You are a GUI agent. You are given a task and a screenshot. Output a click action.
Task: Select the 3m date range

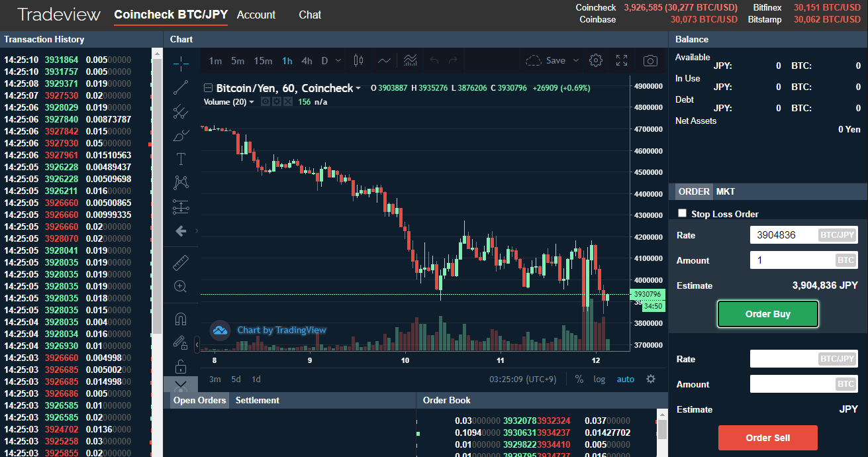click(215, 380)
